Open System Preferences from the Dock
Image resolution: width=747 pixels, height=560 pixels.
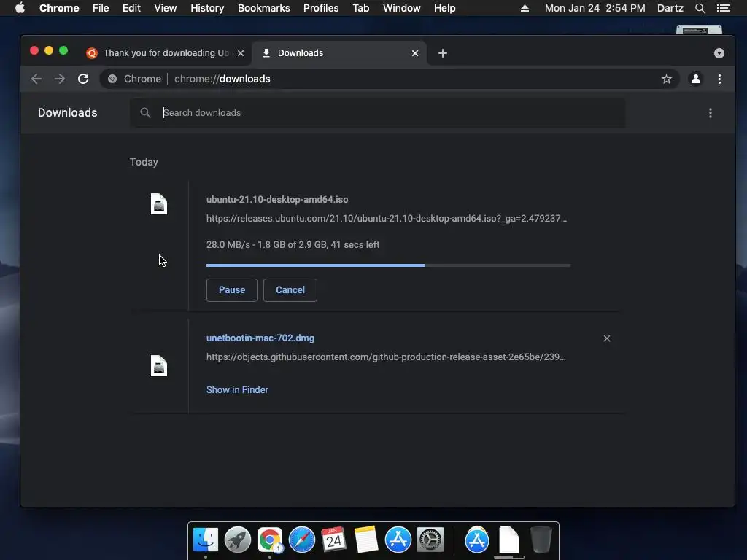430,540
